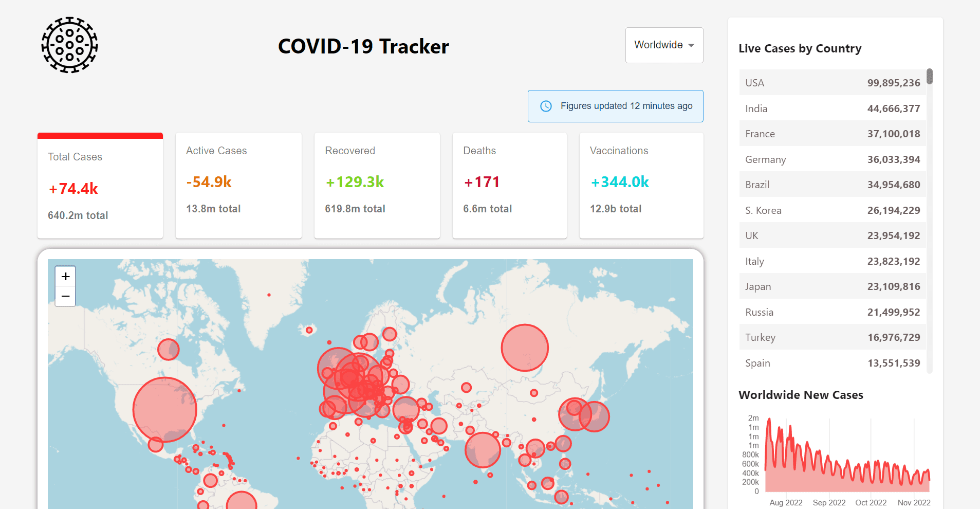Select the Recovered card

(x=377, y=186)
